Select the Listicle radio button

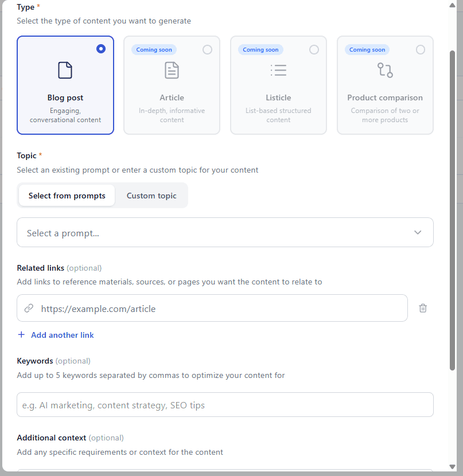click(314, 49)
